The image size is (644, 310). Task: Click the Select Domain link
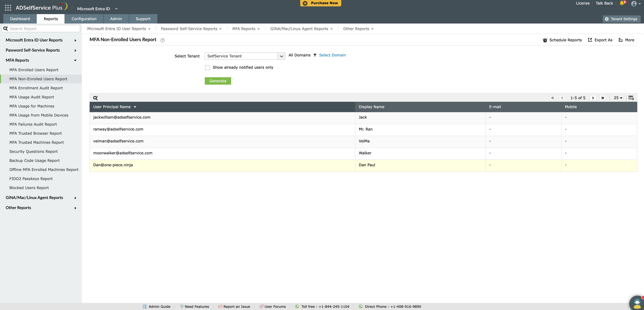click(x=333, y=55)
